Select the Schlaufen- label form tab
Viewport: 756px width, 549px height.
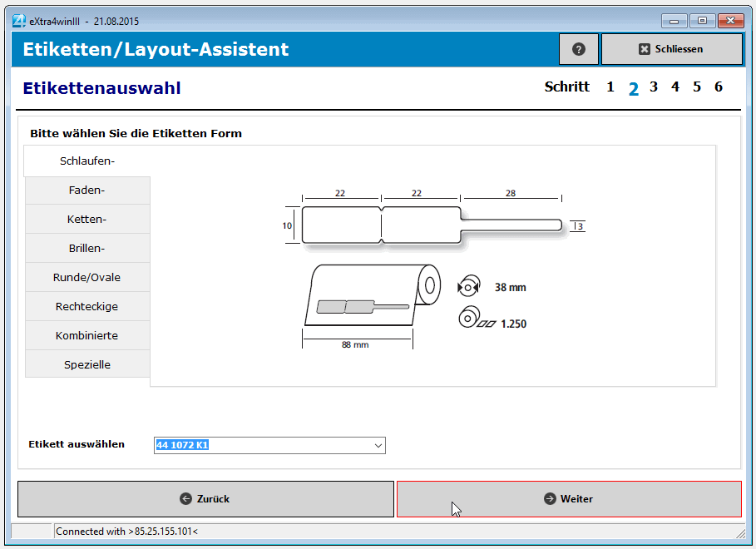click(87, 161)
